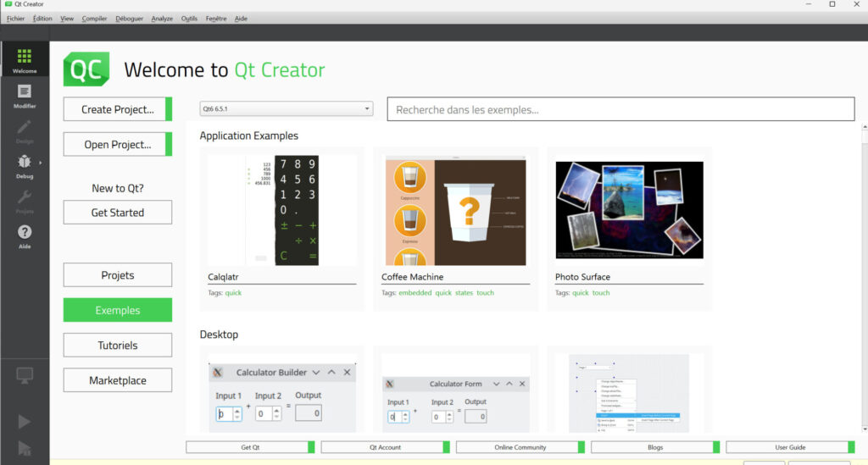The height and width of the screenshot is (465, 868).
Task: Click the Qt Creator QC logo
Action: (86, 69)
